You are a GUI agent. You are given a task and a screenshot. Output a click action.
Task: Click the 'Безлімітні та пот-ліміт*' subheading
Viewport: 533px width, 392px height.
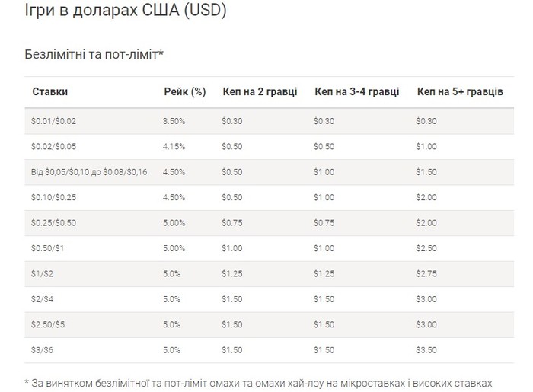94,54
